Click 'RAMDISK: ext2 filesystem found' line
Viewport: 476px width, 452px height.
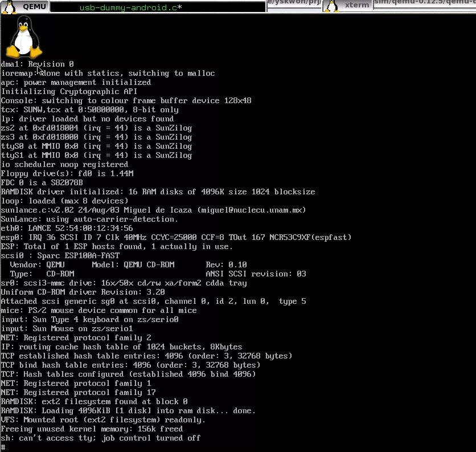pos(94,401)
